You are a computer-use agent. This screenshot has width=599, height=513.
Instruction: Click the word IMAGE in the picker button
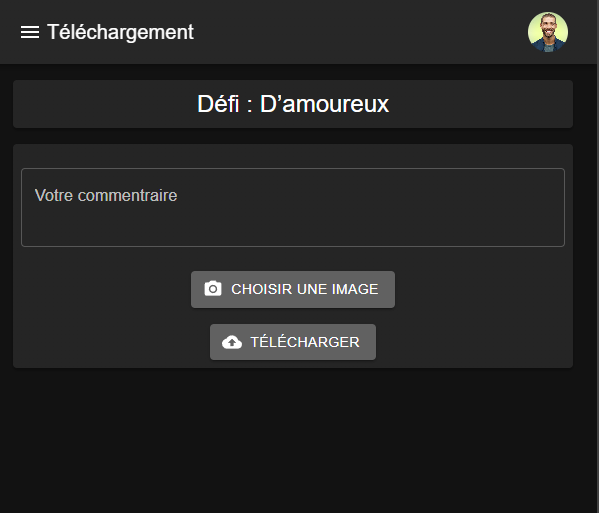coord(355,289)
